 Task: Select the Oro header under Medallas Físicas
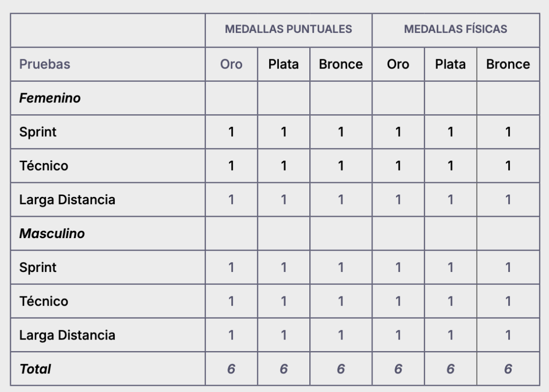click(x=398, y=64)
